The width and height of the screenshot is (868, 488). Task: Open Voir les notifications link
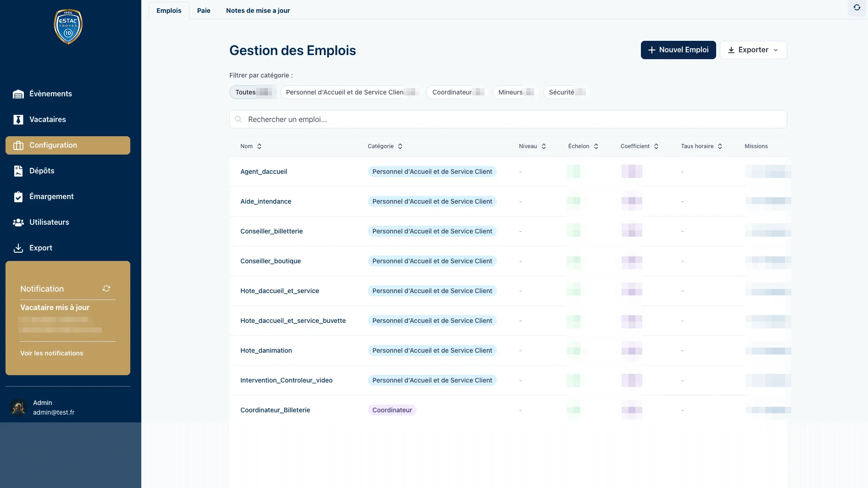52,353
